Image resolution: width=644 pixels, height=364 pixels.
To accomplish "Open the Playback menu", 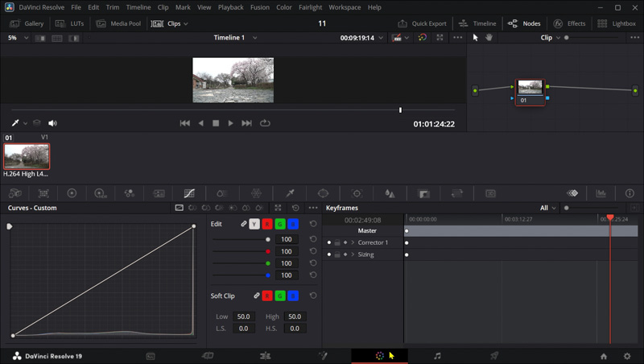I will click(x=231, y=7).
